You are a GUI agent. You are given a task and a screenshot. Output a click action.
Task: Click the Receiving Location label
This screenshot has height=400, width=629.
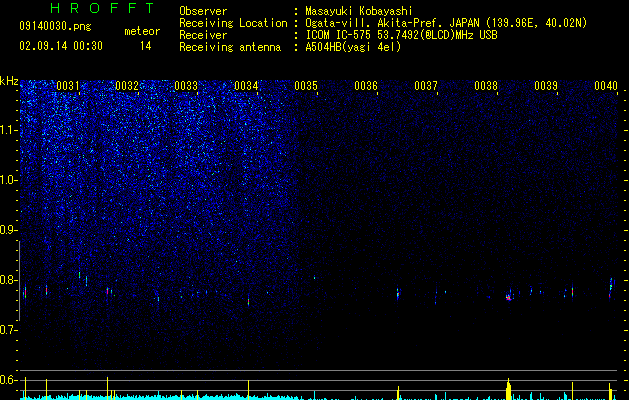pyautogui.click(x=233, y=23)
